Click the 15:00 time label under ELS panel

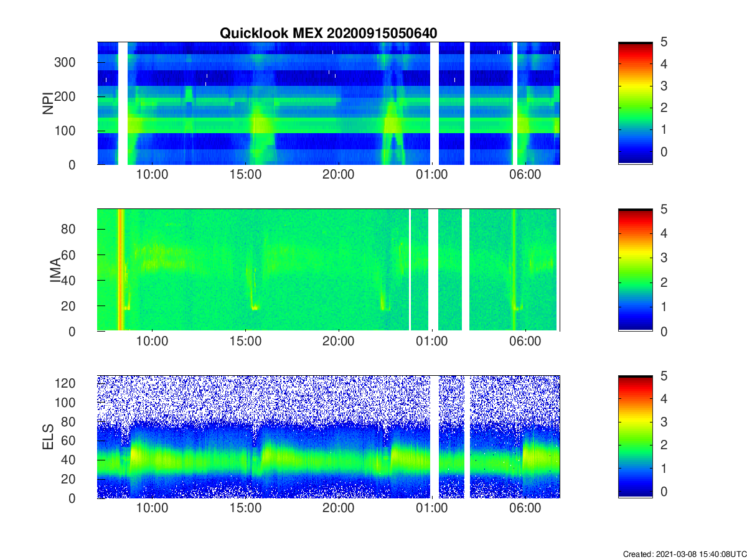245,508
